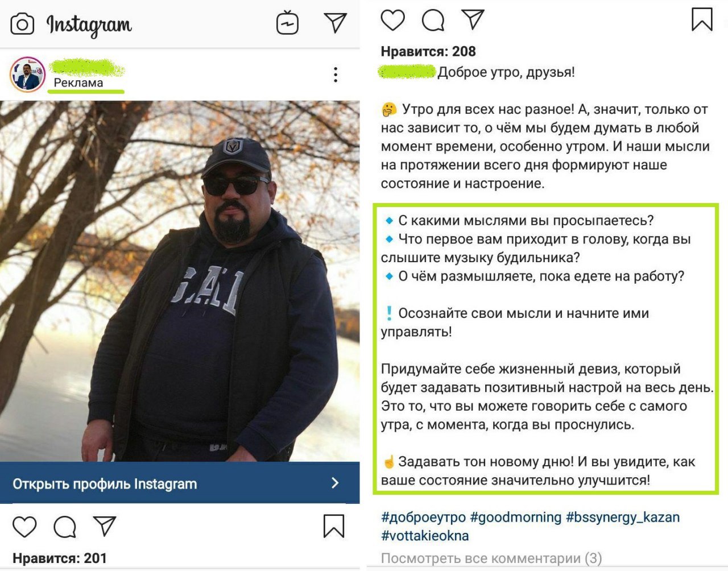Open comments via left speech bubble icon
728x571 pixels.
pos(65,527)
